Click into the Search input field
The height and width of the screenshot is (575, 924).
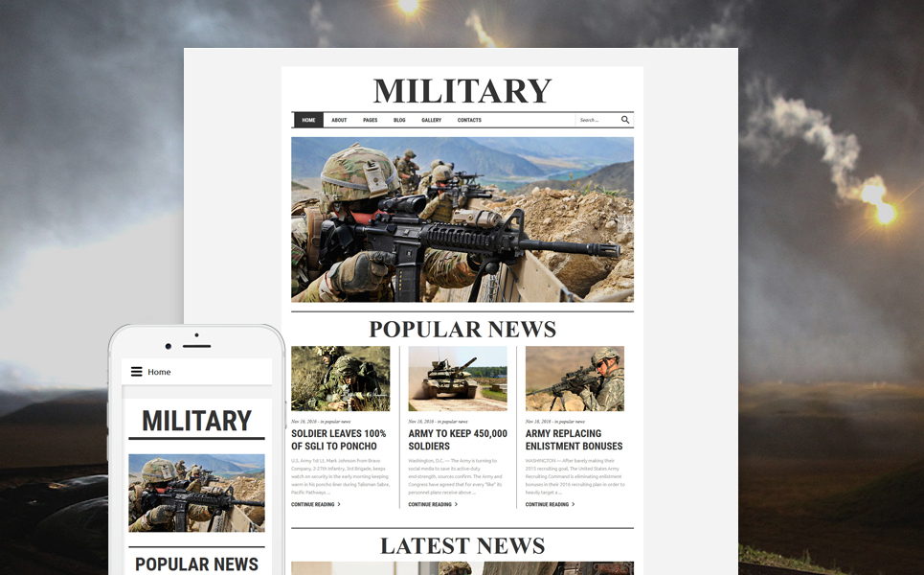597,120
